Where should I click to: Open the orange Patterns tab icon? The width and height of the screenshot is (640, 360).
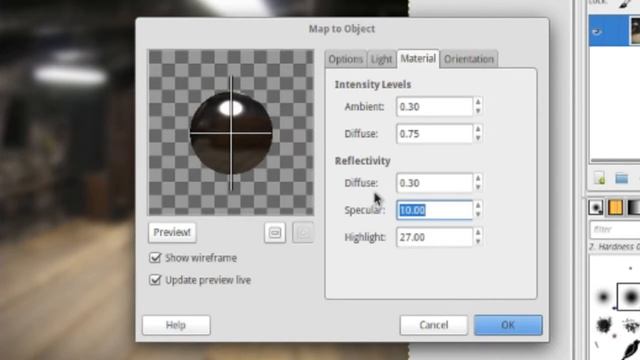pos(615,208)
